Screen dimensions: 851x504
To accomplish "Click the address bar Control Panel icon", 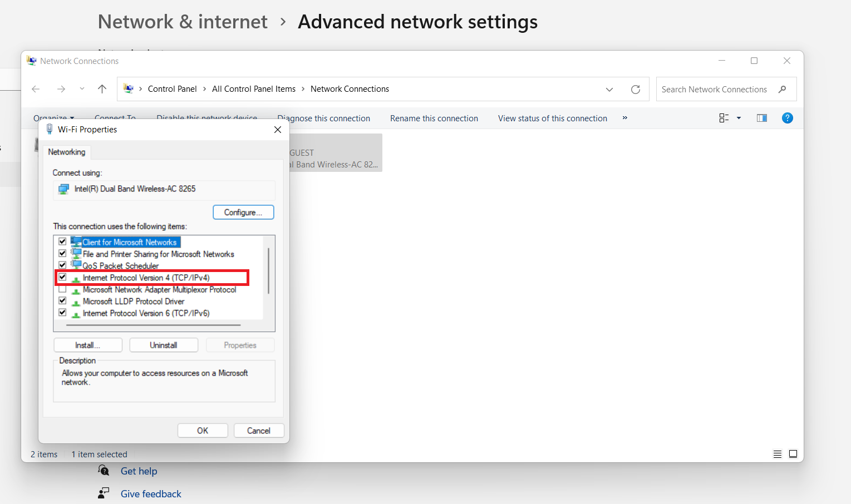I will point(129,89).
